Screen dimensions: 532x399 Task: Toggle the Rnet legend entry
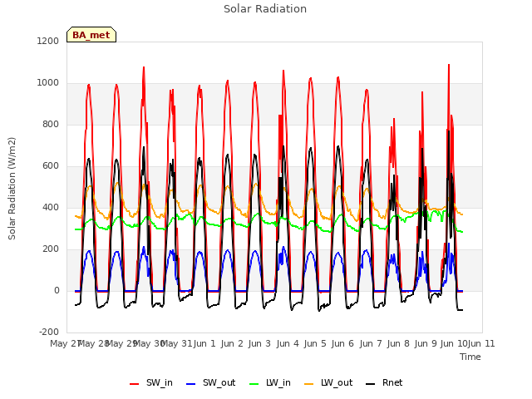[384, 382]
